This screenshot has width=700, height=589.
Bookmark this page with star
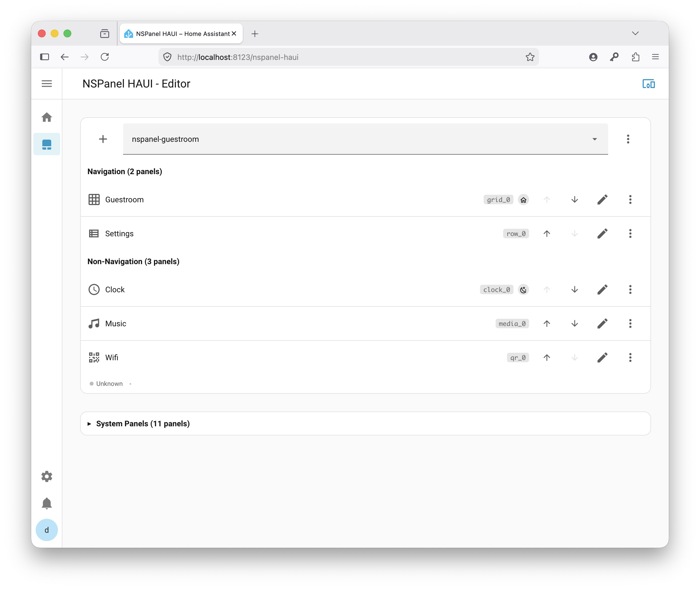pyautogui.click(x=530, y=57)
